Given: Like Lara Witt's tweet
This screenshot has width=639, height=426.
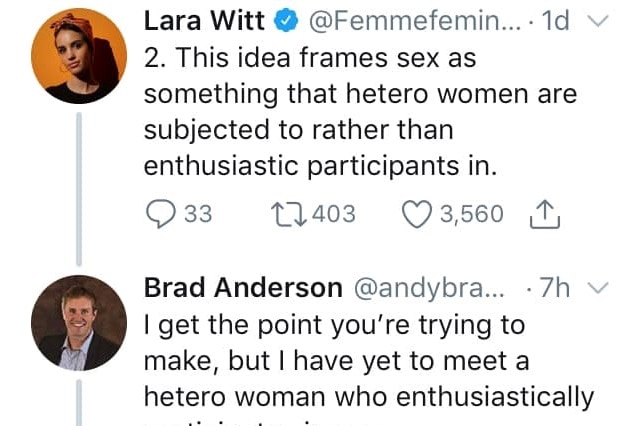Looking at the screenshot, I should pyautogui.click(x=416, y=214).
